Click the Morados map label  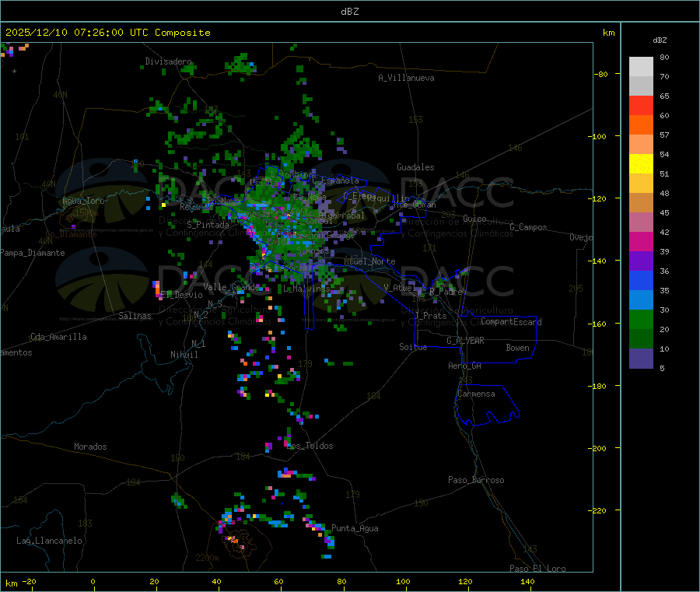(x=91, y=447)
